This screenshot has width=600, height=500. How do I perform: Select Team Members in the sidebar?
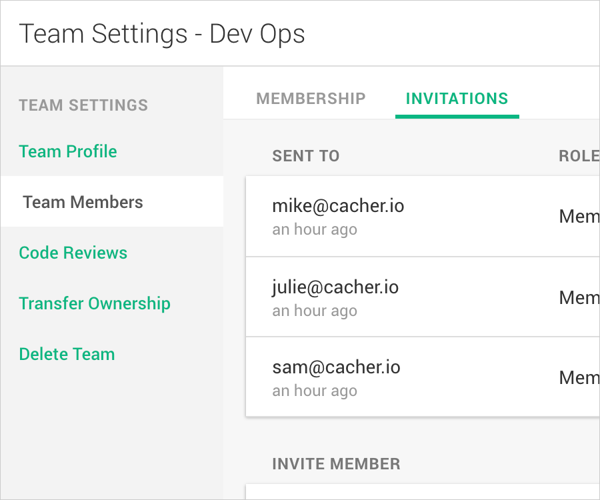[x=82, y=202]
